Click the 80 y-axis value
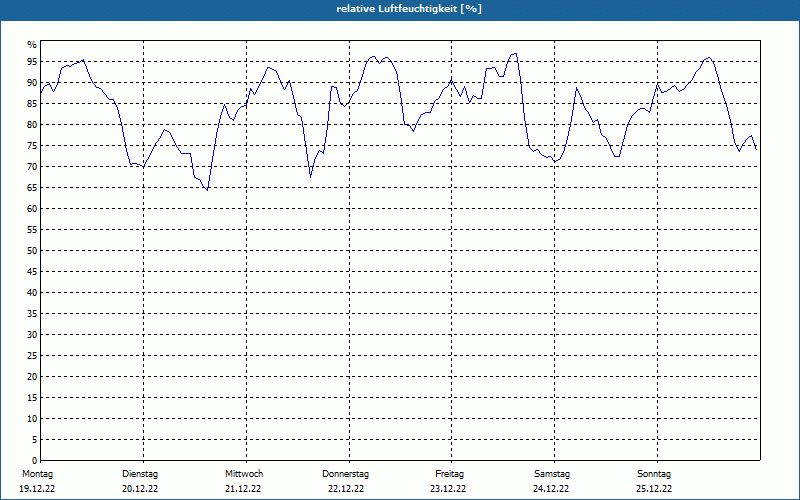This screenshot has width=800, height=500. pyautogui.click(x=32, y=124)
